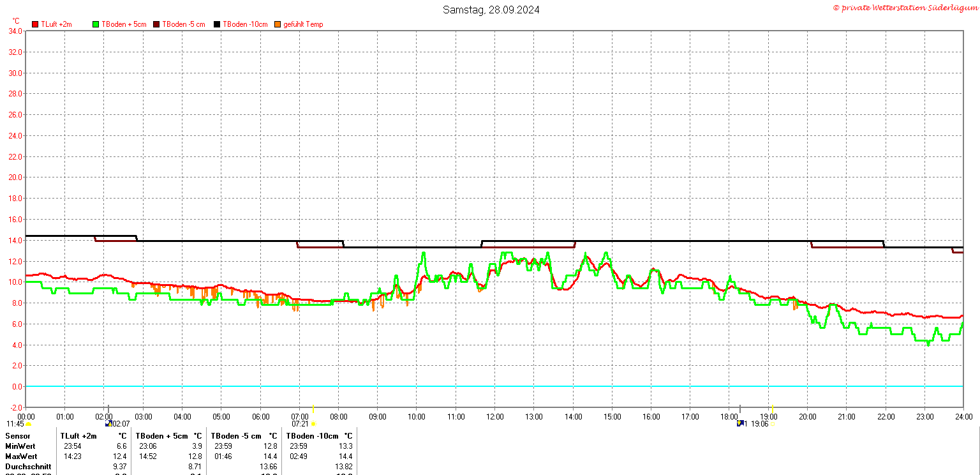
Task: Click the black TBoden -10cm legend square
Action: [x=217, y=24]
